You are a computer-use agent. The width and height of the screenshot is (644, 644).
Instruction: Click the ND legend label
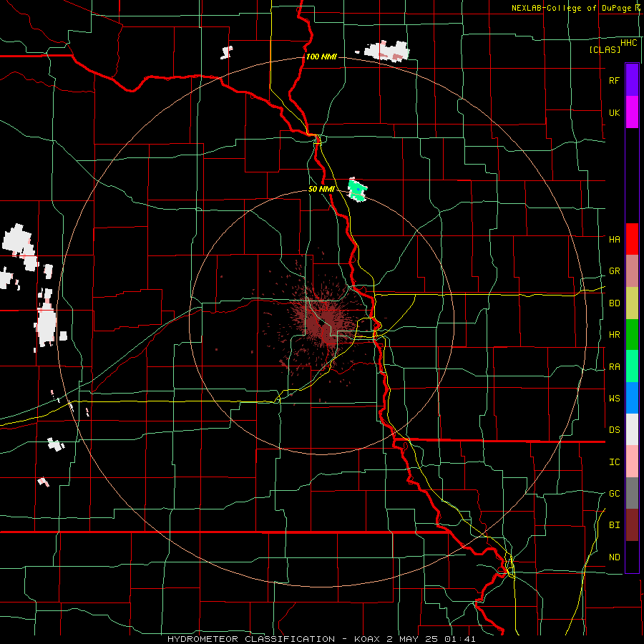(614, 557)
